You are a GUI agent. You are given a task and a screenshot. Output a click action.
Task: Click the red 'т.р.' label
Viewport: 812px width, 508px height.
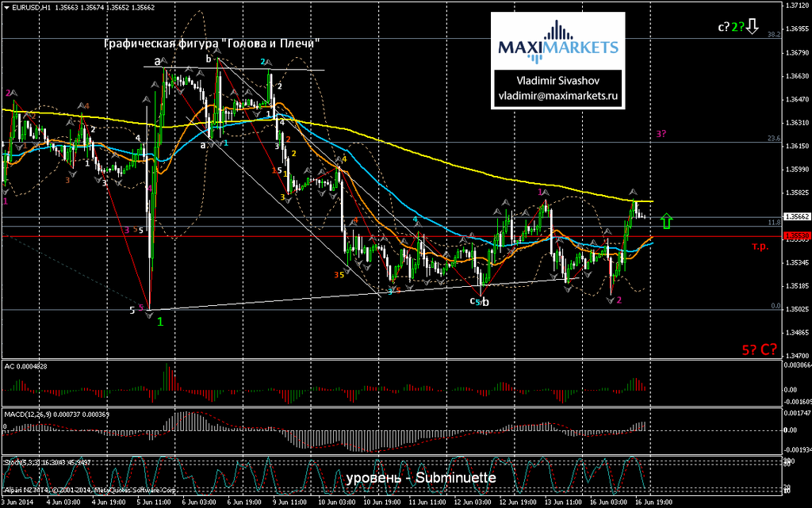[x=760, y=246]
